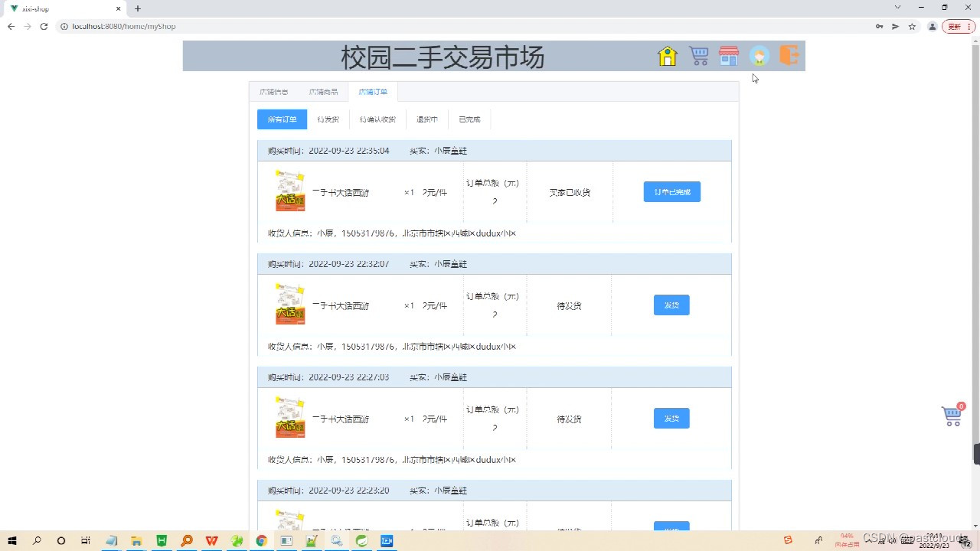Open the home page via the yellow house icon

[667, 55]
